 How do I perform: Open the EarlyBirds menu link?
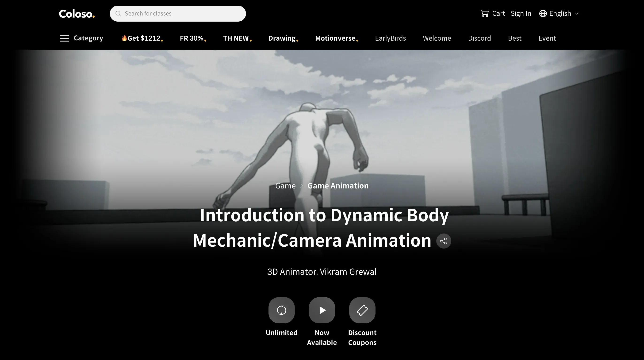(390, 38)
